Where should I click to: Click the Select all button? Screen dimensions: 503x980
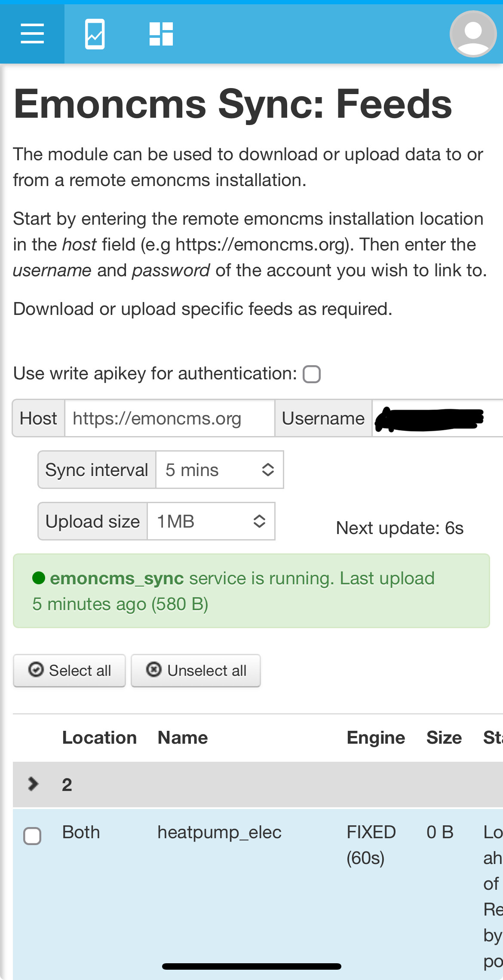click(69, 671)
